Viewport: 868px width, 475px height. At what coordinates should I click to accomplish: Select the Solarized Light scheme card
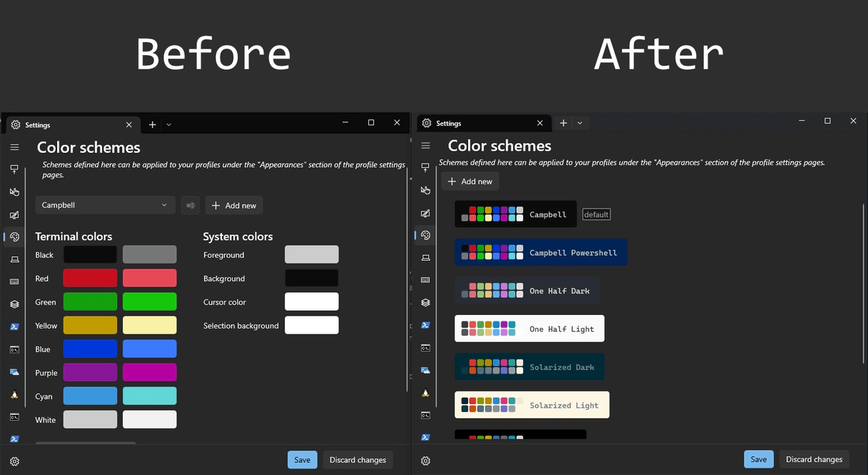pos(532,405)
